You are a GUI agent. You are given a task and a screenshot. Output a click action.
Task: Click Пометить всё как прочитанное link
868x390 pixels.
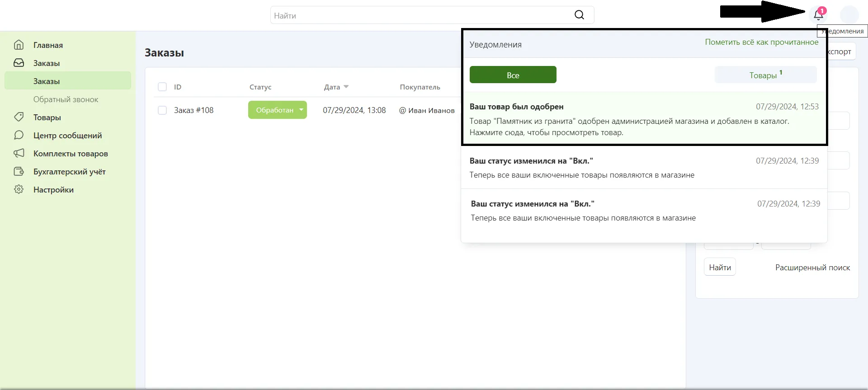click(x=761, y=42)
